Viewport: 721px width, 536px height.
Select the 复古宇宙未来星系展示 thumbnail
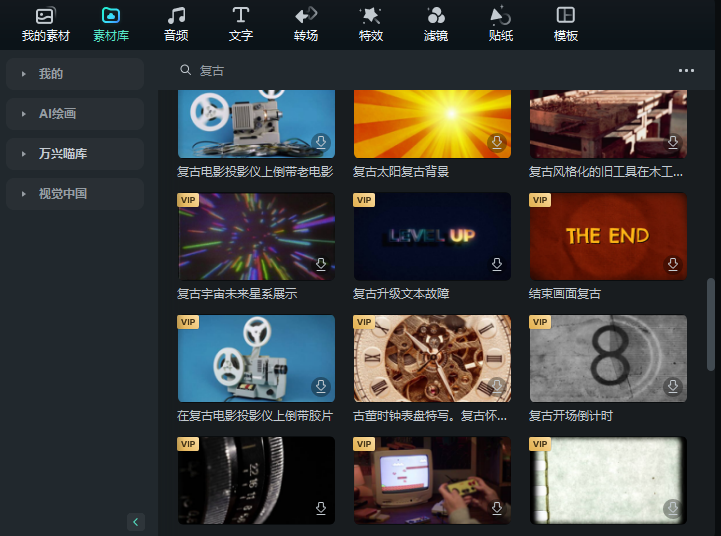click(x=256, y=236)
